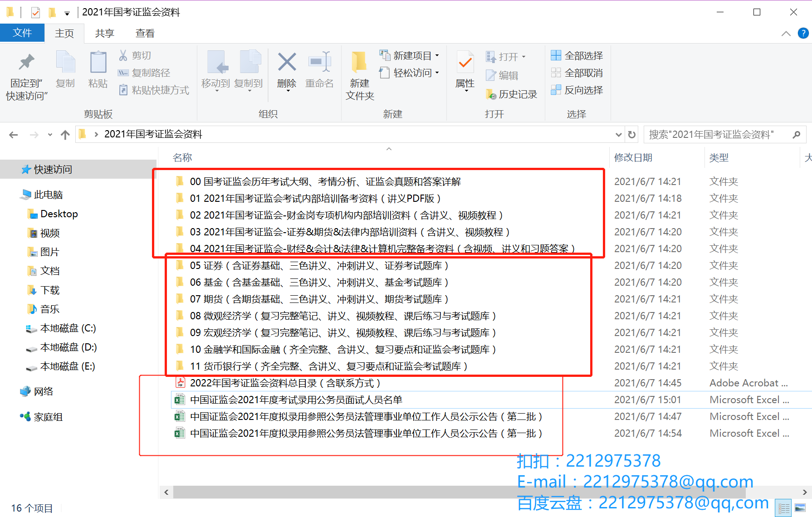Click the Properties checkmark in title bar
Viewport: 812px width, 517px height.
(35, 12)
